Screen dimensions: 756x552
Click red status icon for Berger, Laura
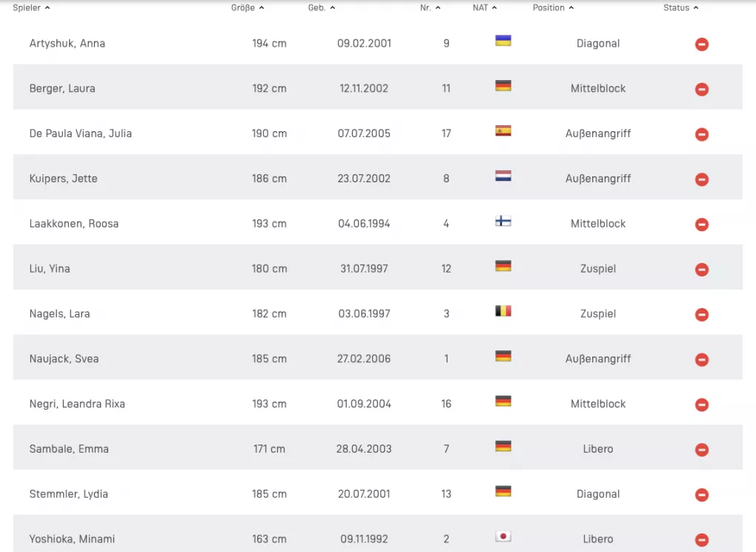point(701,90)
